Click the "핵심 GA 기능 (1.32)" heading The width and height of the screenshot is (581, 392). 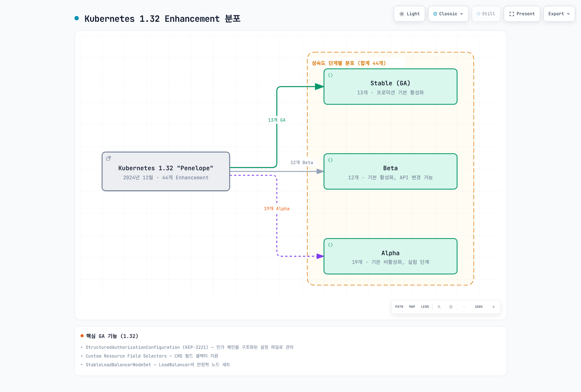click(112, 336)
